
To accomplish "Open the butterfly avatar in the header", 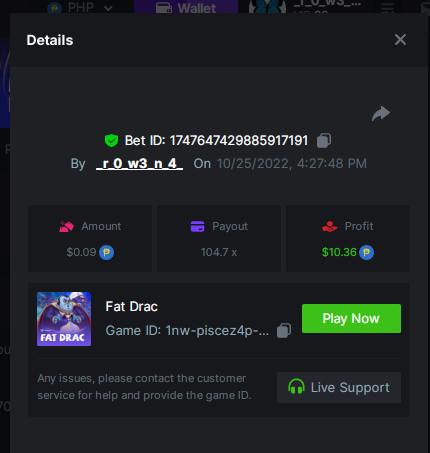I will (x=267, y=7).
